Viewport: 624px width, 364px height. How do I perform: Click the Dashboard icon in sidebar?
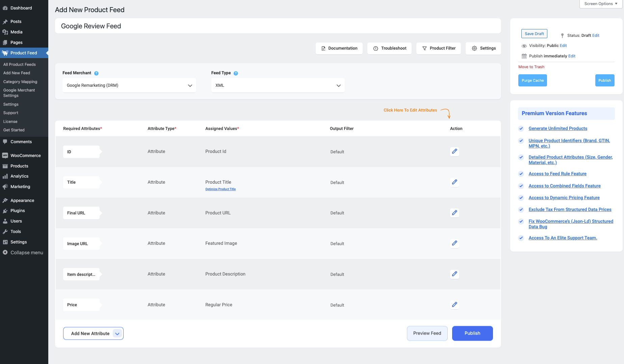[x=5, y=8]
